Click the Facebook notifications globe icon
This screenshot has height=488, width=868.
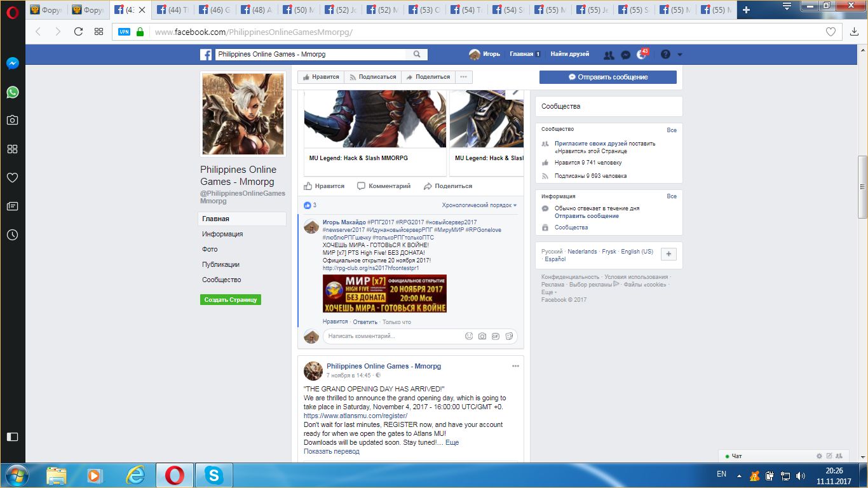click(x=642, y=55)
